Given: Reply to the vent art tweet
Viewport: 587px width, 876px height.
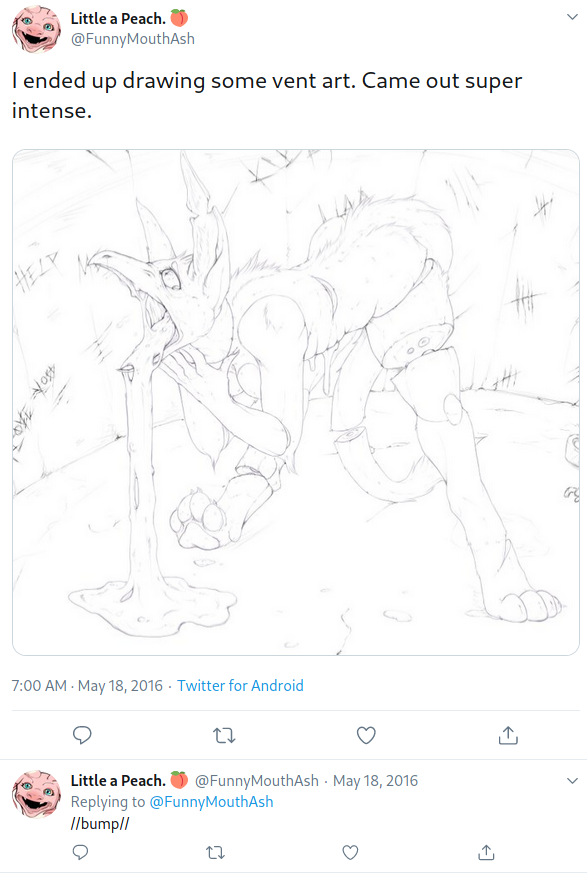Looking at the screenshot, I should coord(82,735).
